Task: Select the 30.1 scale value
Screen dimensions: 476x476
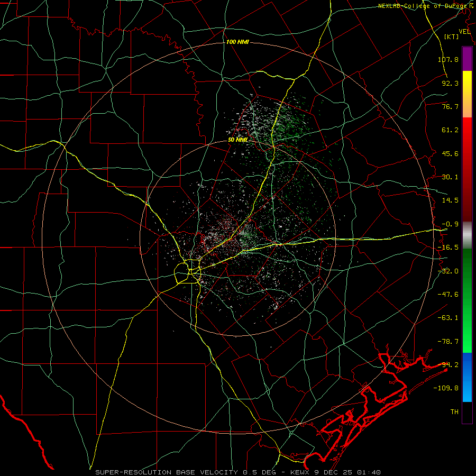Action: tap(450, 177)
